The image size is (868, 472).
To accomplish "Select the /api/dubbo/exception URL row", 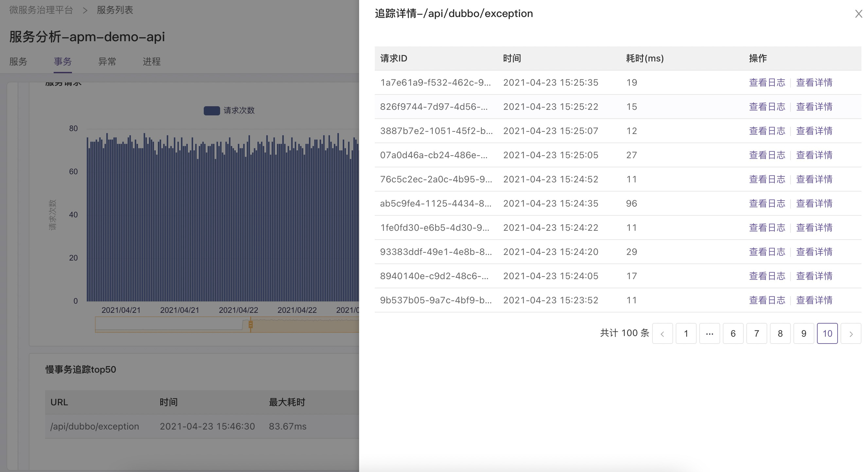I will click(x=202, y=426).
